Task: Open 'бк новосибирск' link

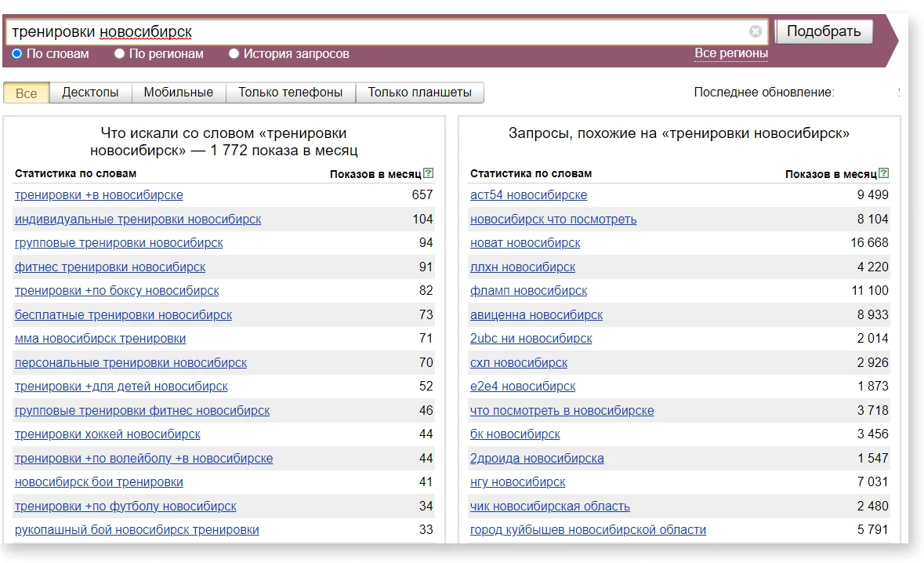Action: point(515,434)
